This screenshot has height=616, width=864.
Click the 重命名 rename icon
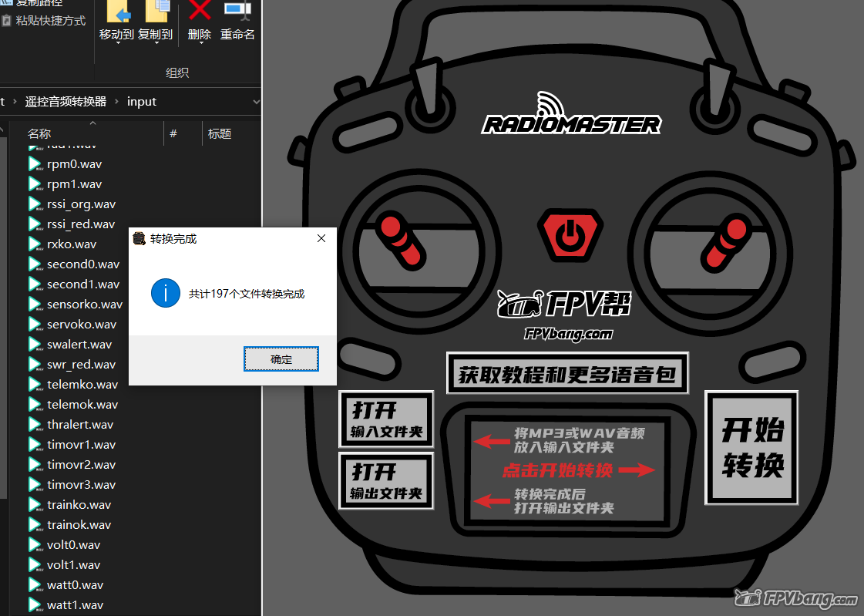click(237, 10)
